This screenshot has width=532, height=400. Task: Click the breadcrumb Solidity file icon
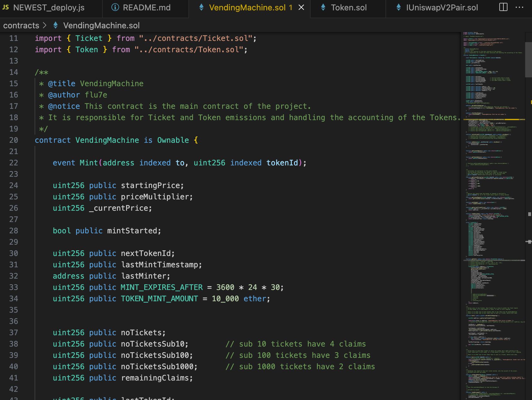pyautogui.click(x=55, y=25)
